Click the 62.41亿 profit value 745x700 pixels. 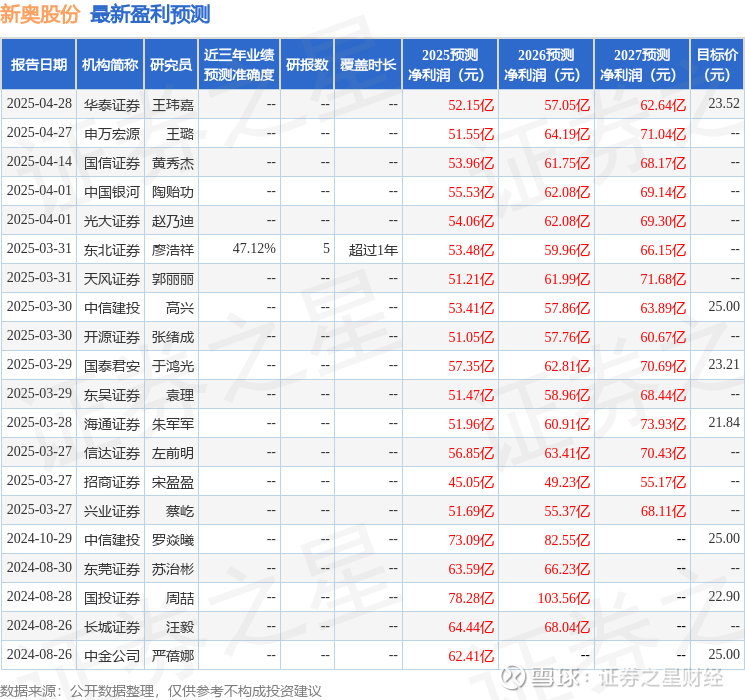[471, 656]
